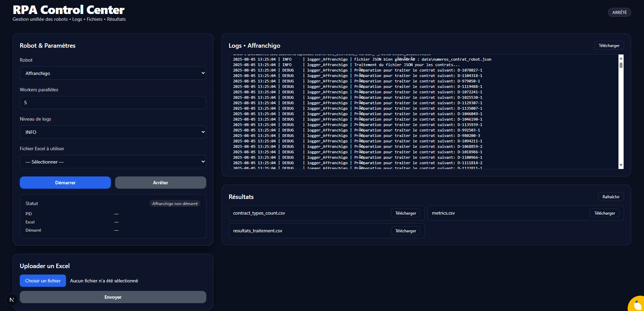Click the logs scrollbar thumb
This screenshot has height=311, width=644.
click(621, 65)
